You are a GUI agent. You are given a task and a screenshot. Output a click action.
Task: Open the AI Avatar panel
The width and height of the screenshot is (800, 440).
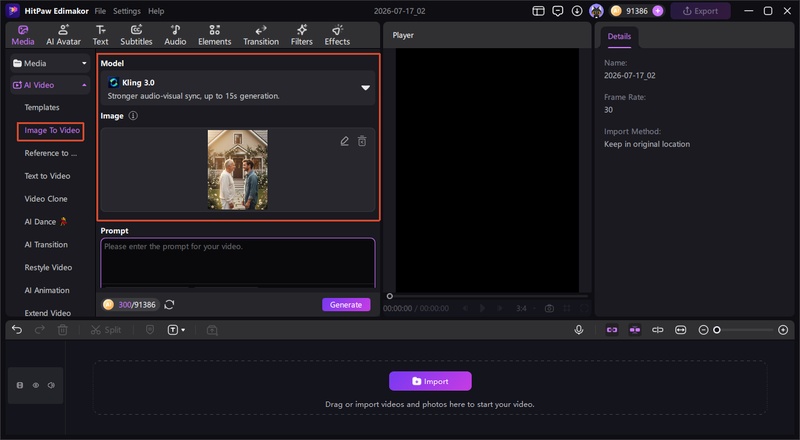[x=63, y=35]
